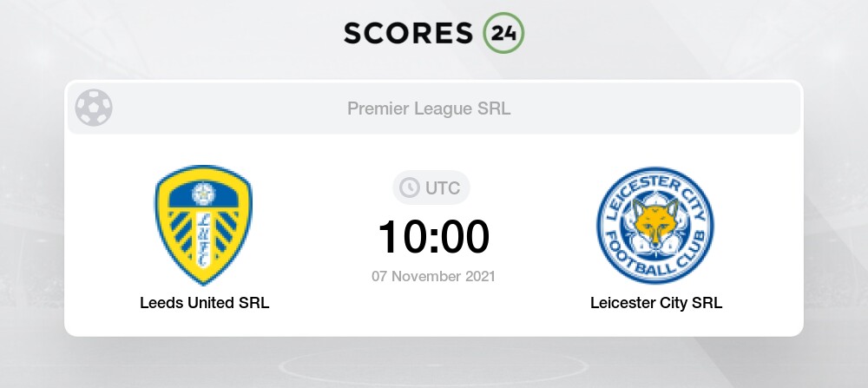Open the Premier League SRL league link

pyautogui.click(x=429, y=109)
